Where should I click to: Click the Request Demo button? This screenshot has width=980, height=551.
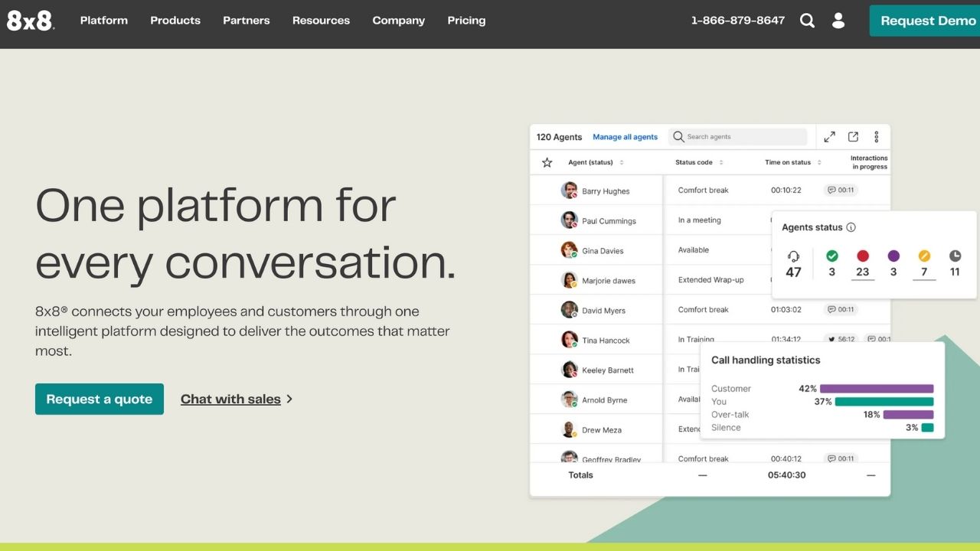tap(925, 21)
